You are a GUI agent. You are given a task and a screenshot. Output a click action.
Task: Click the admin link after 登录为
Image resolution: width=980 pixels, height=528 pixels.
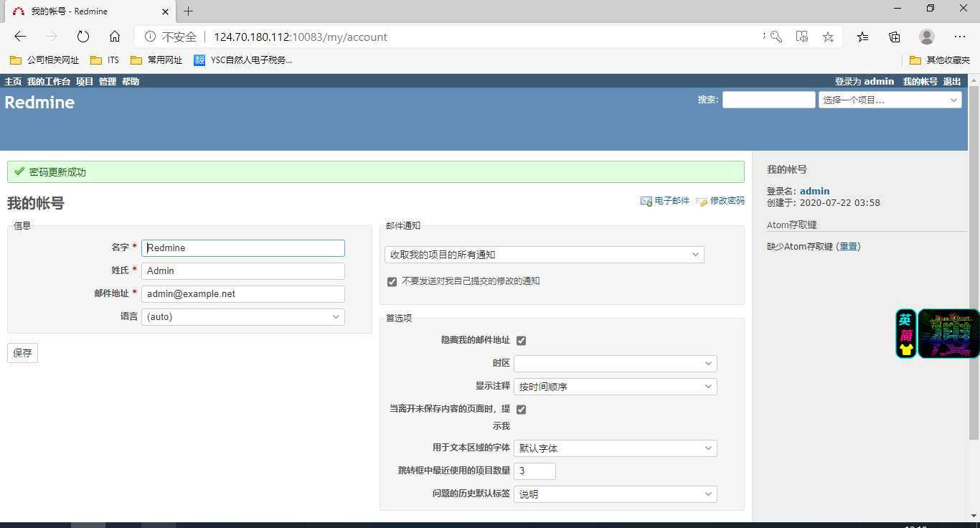point(879,82)
